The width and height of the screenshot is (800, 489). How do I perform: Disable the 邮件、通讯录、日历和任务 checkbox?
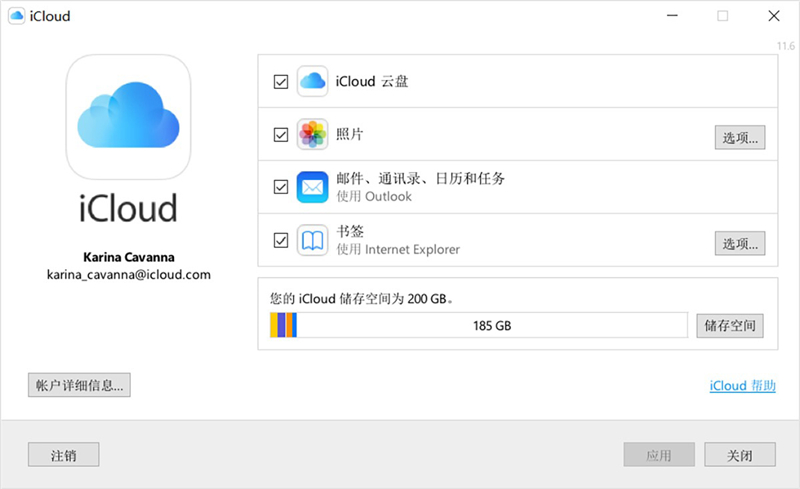pos(281,187)
